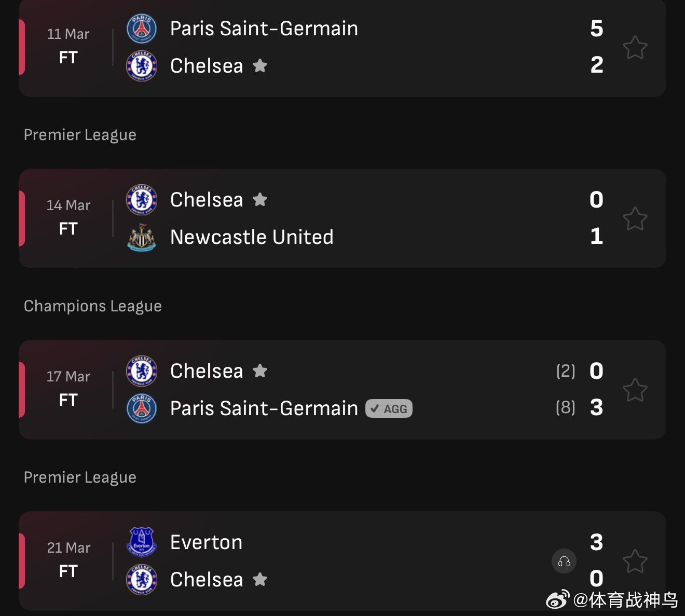Screen dimensions: 685x616
Task: Open the Champions League section heading
Action: click(x=92, y=306)
